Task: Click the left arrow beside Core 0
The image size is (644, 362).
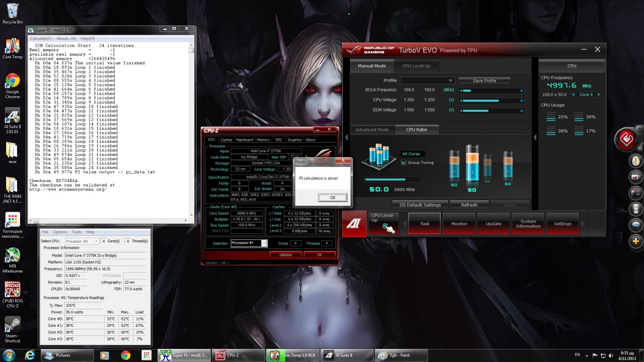Action: [574, 95]
